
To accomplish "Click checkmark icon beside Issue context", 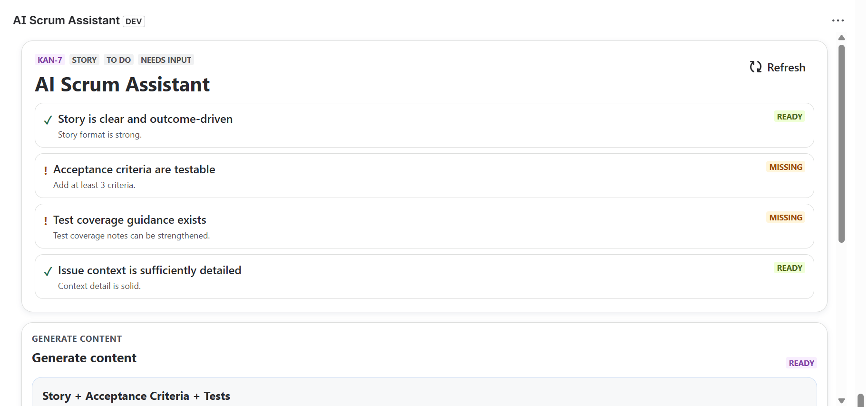I will (x=48, y=271).
